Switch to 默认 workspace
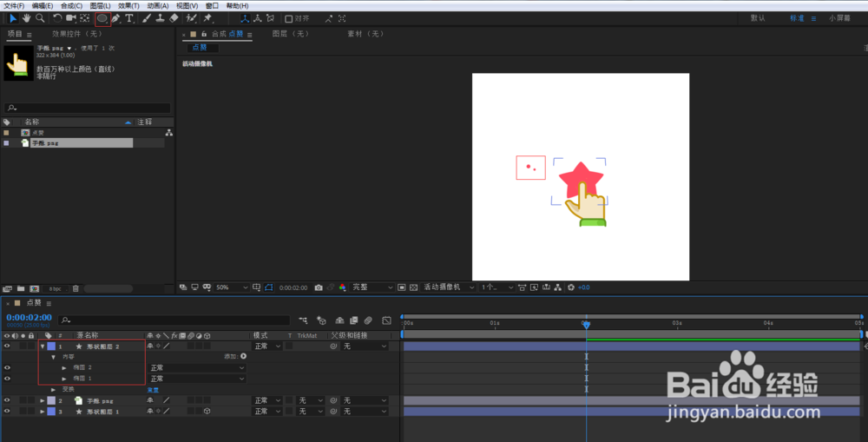This screenshot has width=868, height=442. point(758,18)
